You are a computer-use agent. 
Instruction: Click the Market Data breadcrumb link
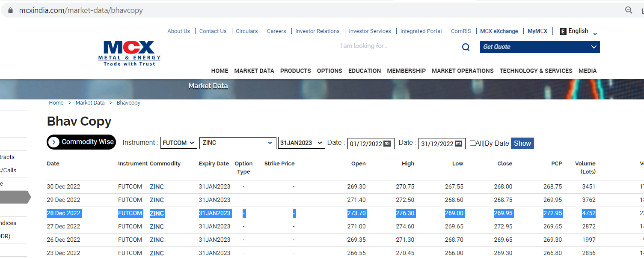pos(90,103)
